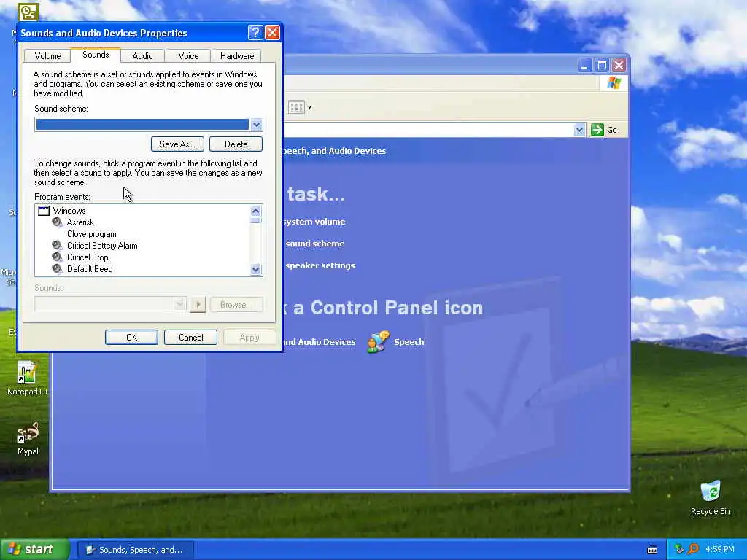Image resolution: width=747 pixels, height=560 pixels.
Task: Open the Sounds and Audio Devices link
Action: coord(320,342)
